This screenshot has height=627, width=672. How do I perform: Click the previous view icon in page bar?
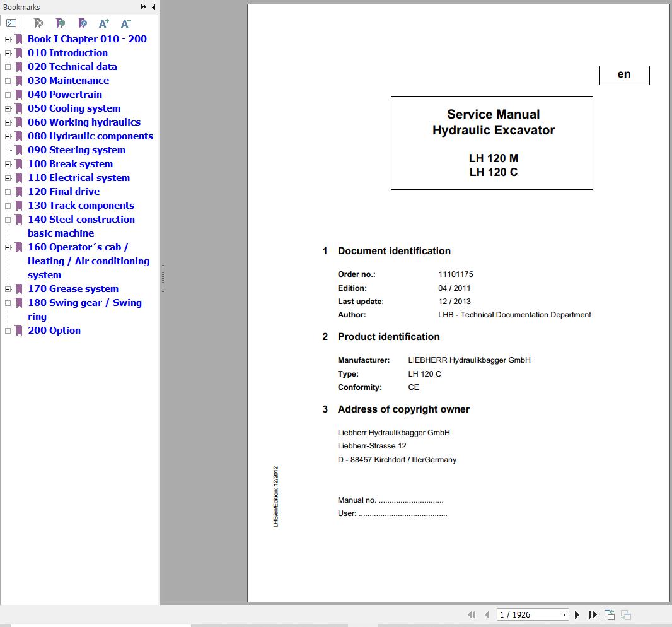click(610, 614)
